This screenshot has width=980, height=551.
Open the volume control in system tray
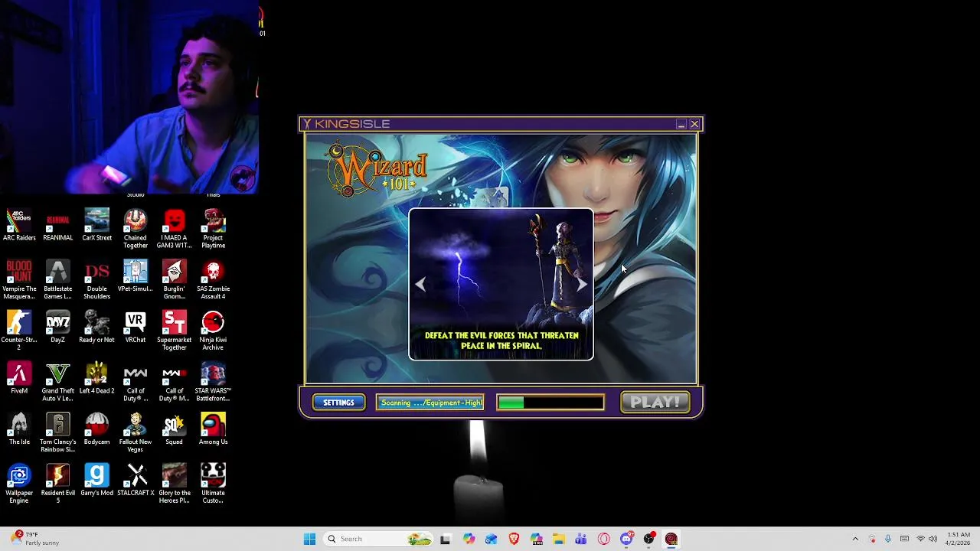(933, 539)
